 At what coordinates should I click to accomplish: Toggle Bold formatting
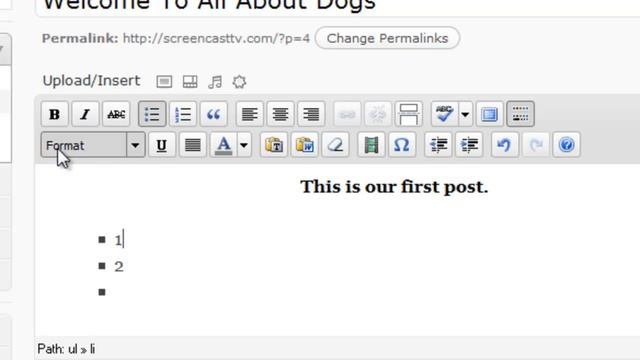pyautogui.click(x=54, y=114)
